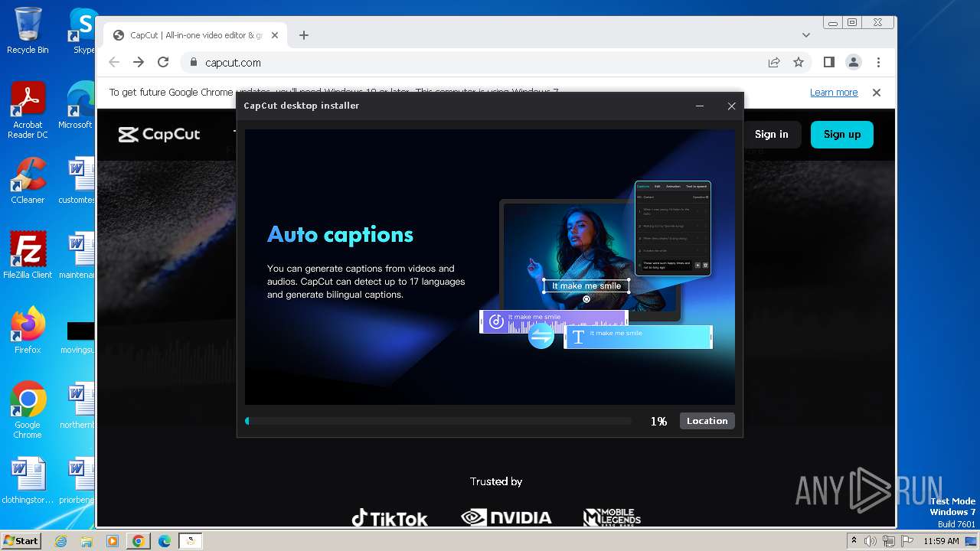Open clothingstor Word document icon
The height and width of the screenshot is (551, 980).
coord(28,481)
